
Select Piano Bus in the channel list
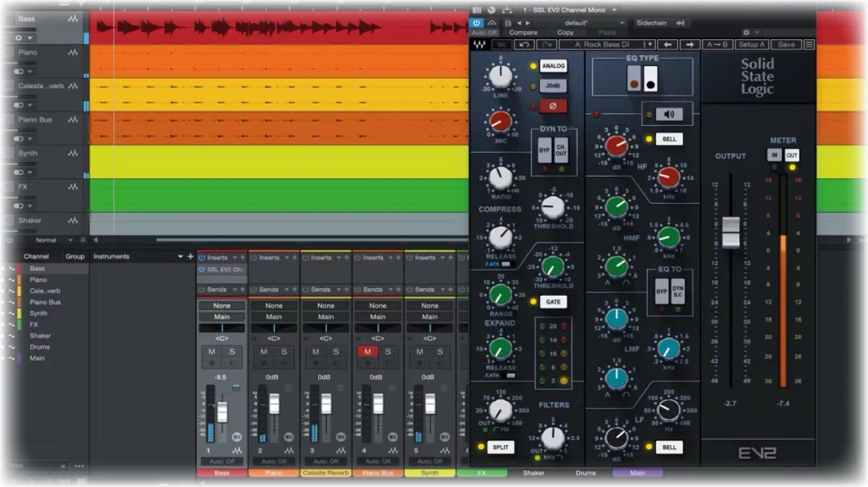[45, 302]
